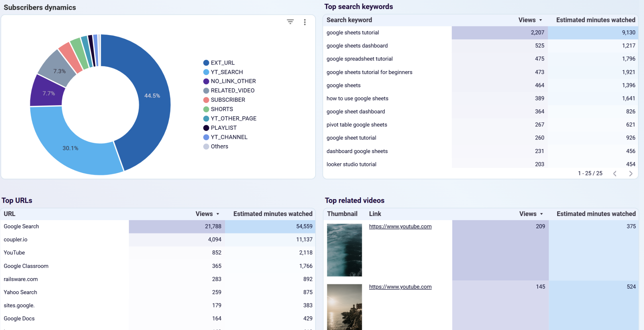644x330 pixels.
Task: Click the EXT_URL legend color dot
Action: click(206, 63)
